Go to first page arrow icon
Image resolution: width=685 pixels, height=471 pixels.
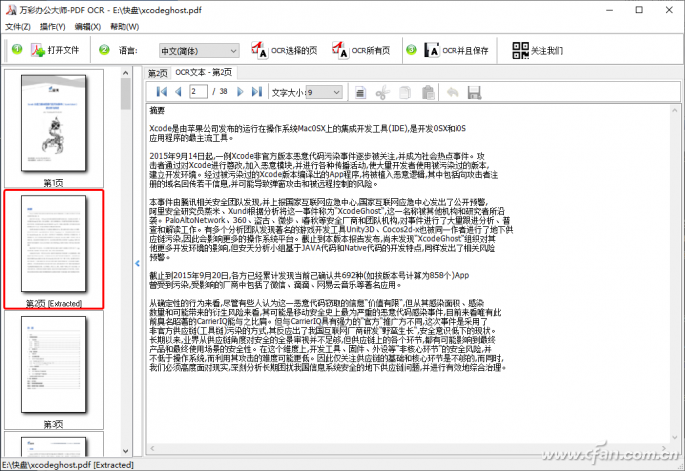162,92
